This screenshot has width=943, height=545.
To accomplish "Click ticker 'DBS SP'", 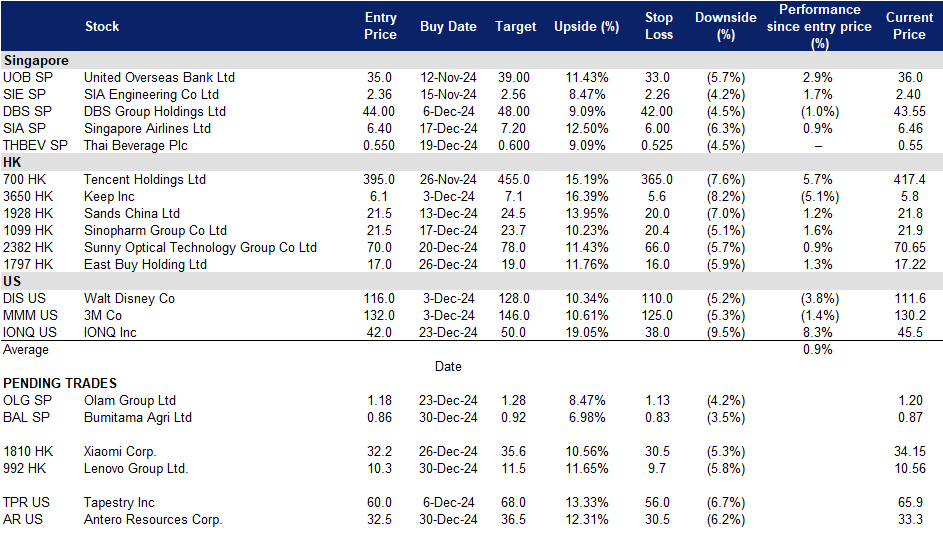I will (x=27, y=111).
